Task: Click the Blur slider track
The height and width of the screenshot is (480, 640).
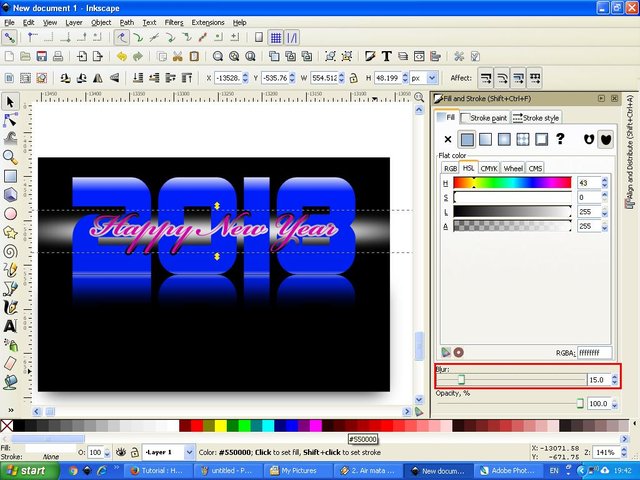Action: 511,380
